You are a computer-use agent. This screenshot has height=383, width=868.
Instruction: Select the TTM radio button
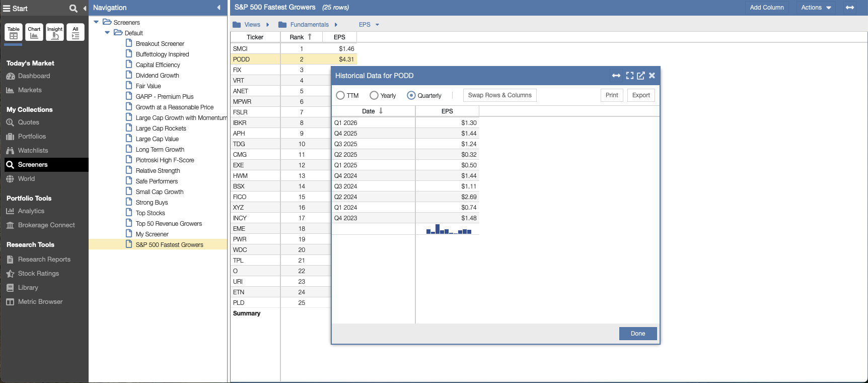(x=340, y=95)
